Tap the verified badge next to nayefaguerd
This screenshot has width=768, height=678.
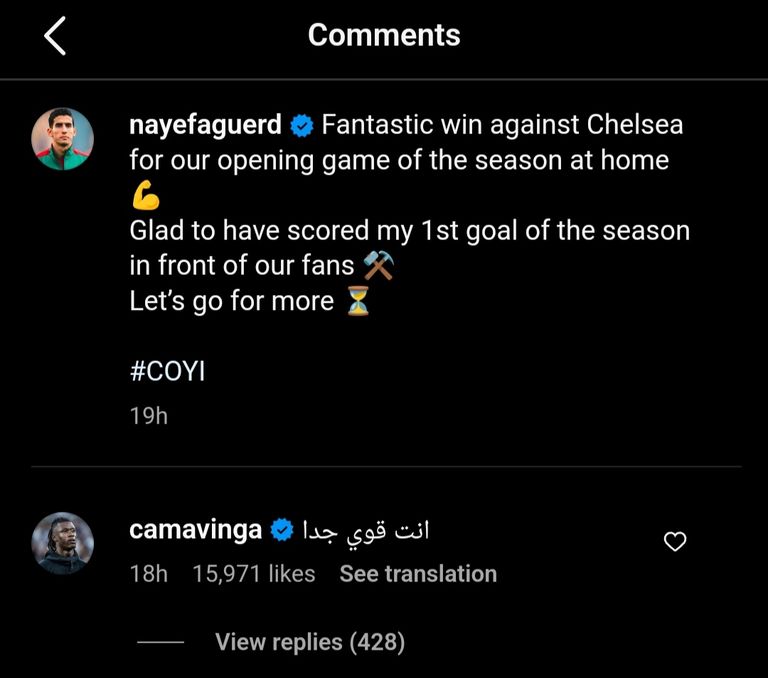[301, 127]
